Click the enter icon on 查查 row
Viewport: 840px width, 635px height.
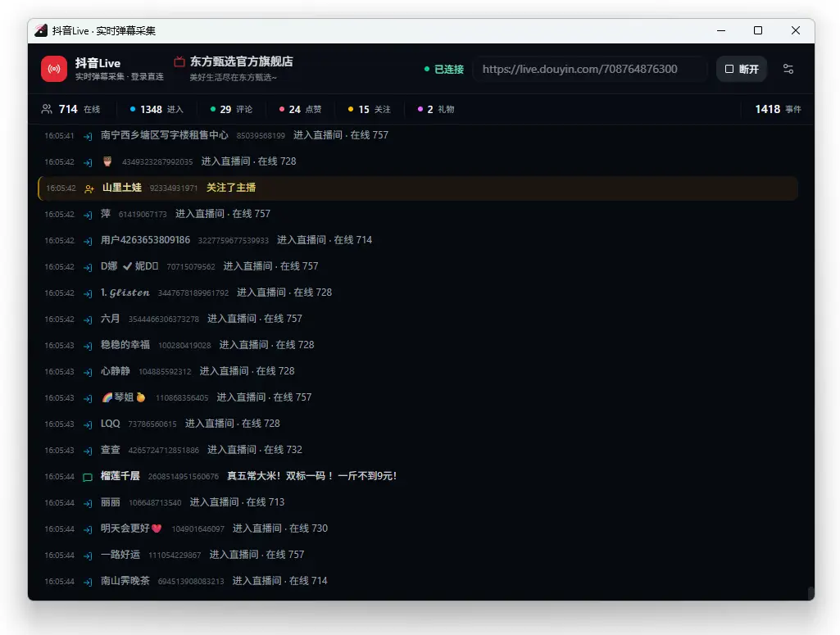point(88,451)
